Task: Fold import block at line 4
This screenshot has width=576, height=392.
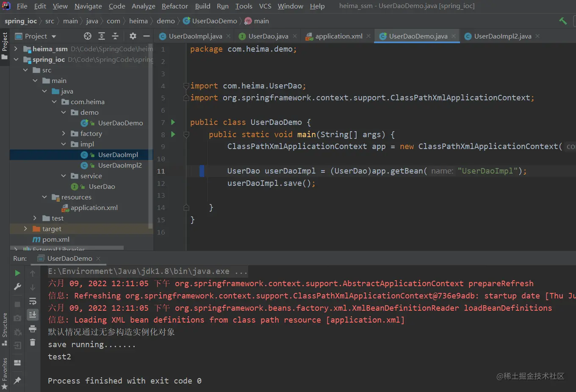Action: (186, 86)
